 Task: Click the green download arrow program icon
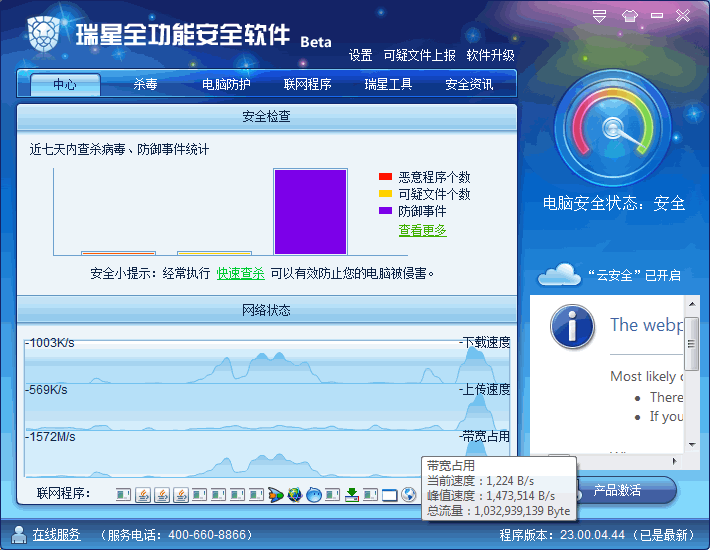[352, 495]
